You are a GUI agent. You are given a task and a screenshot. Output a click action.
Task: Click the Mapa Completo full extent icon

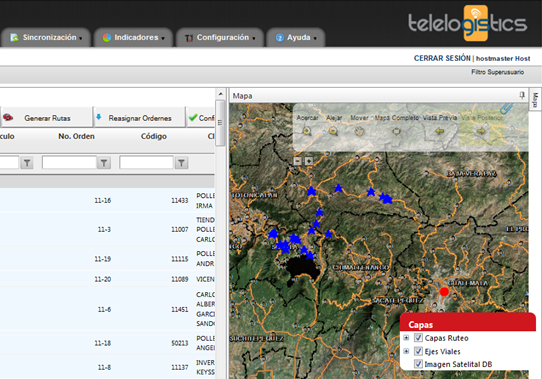(396, 131)
